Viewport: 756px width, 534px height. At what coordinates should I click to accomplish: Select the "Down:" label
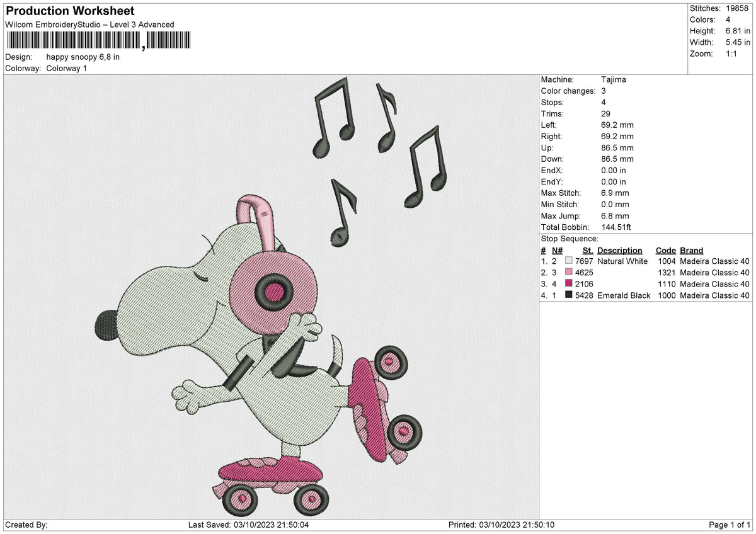coord(553,159)
